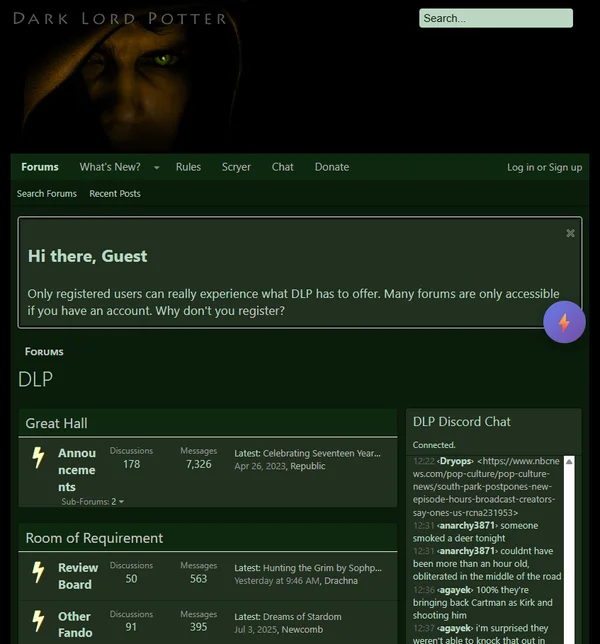Click the Other Fandom discussions count 91
This screenshot has width=600, height=644.
(131, 627)
